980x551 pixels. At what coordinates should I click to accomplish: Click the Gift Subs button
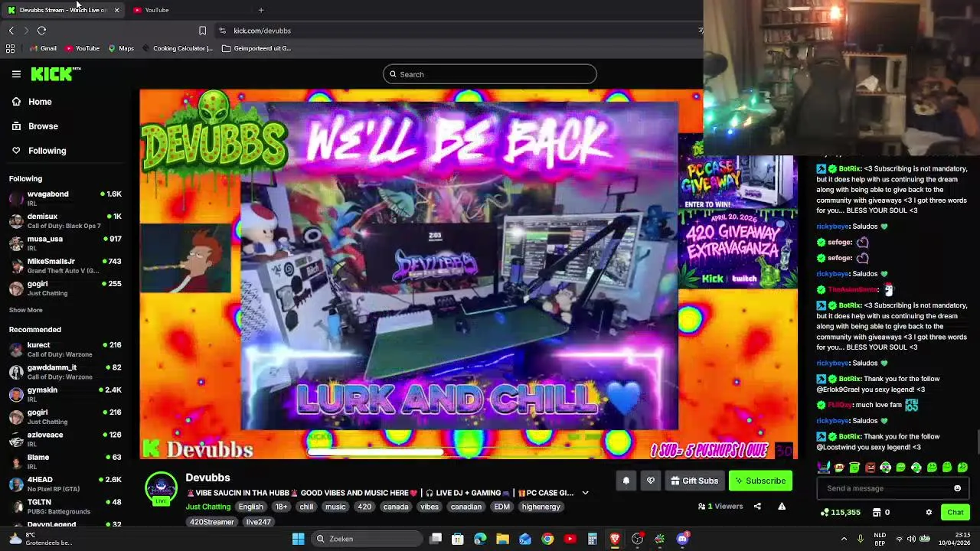pos(694,481)
